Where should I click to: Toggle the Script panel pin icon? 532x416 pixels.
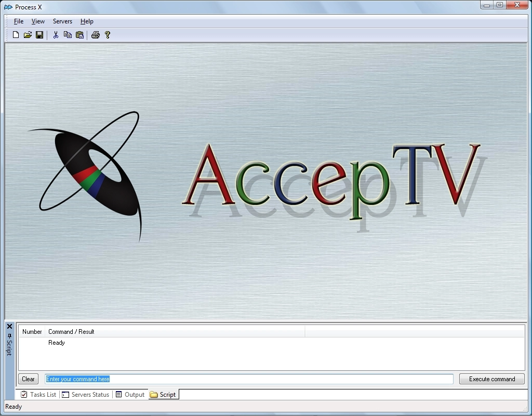9,335
